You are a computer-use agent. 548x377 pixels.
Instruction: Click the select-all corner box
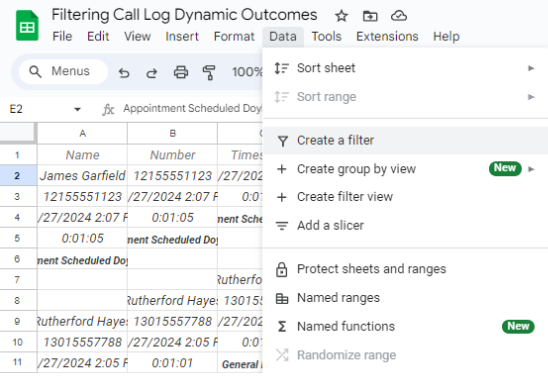click(x=17, y=133)
